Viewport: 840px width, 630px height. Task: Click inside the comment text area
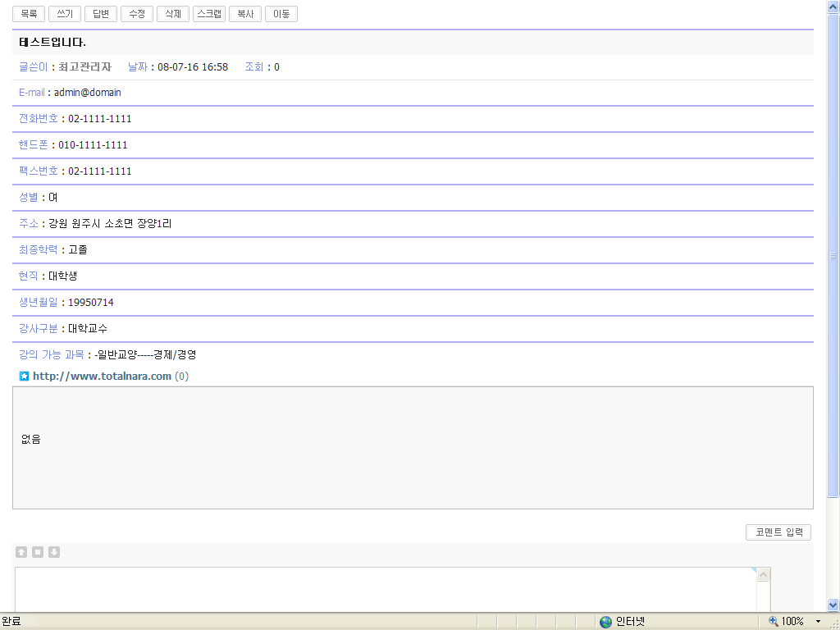pyautogui.click(x=386, y=589)
